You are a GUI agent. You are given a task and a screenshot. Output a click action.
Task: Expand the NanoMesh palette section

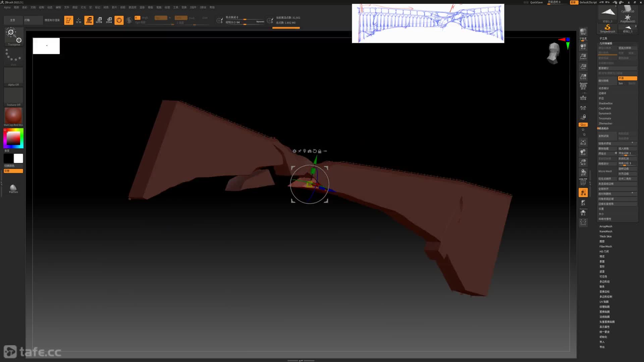pyautogui.click(x=606, y=232)
